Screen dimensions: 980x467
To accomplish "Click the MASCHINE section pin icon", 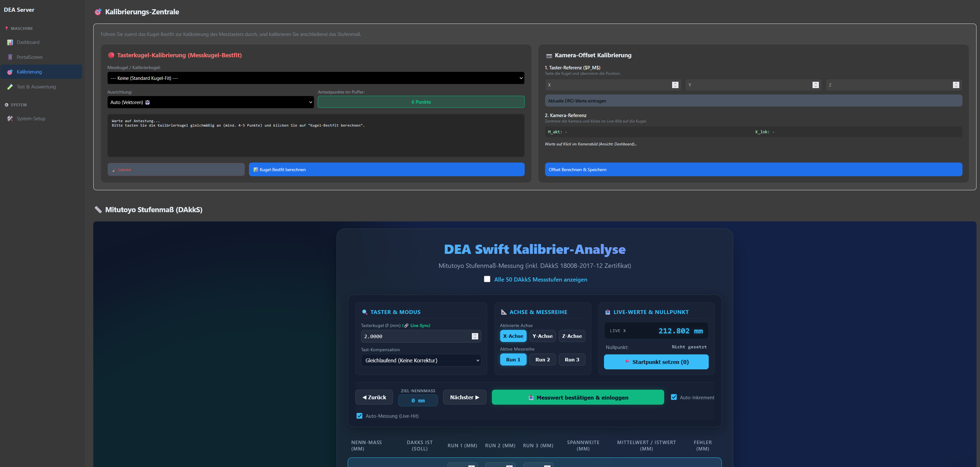I will tap(6, 29).
